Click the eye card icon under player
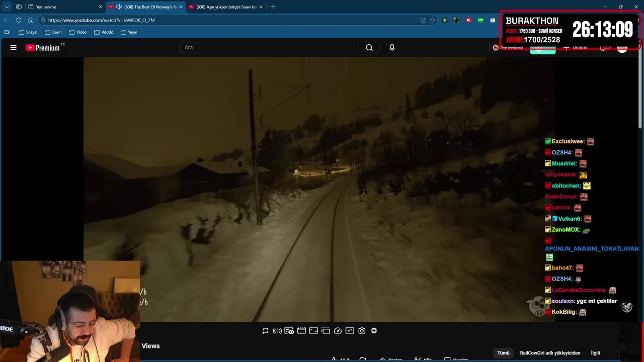The height and width of the screenshot is (362, 644). tap(289, 331)
